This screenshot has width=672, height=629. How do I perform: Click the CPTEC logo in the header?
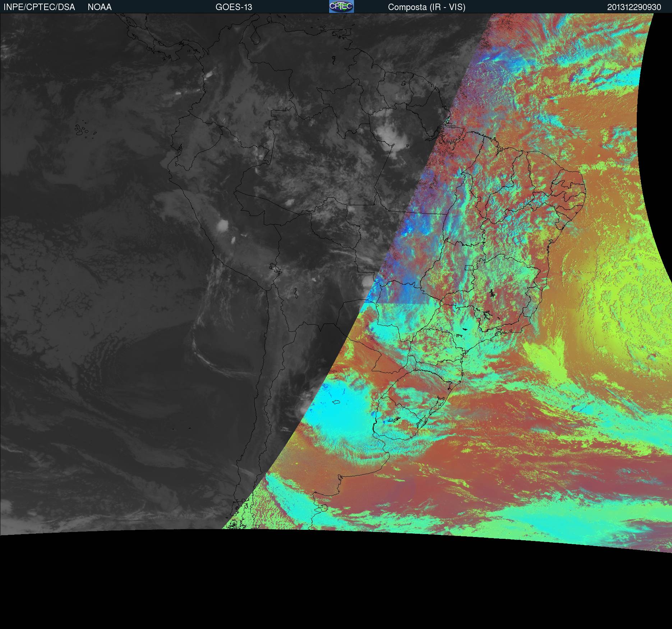341,6
